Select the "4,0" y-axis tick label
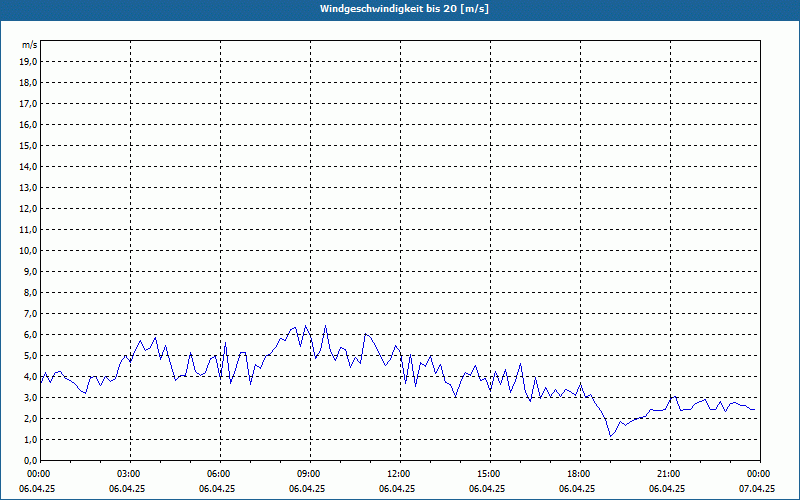The width and height of the screenshot is (800, 500). coord(30,377)
